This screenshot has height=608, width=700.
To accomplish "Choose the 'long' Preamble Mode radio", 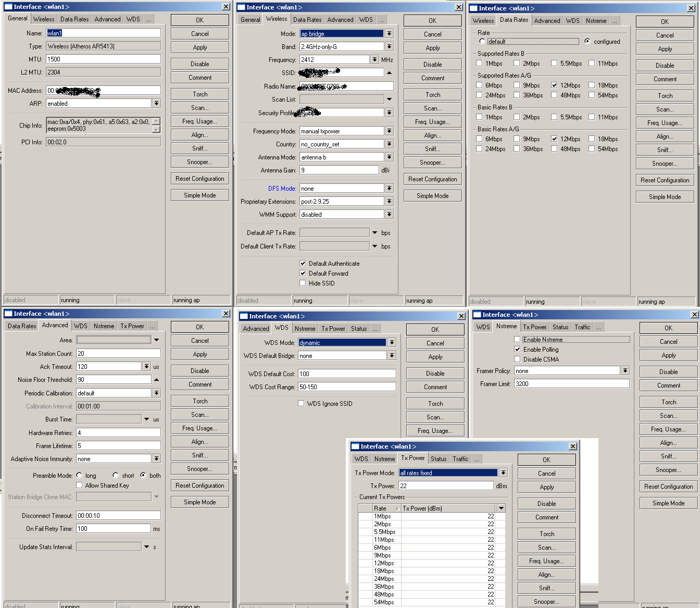I will coord(79,475).
